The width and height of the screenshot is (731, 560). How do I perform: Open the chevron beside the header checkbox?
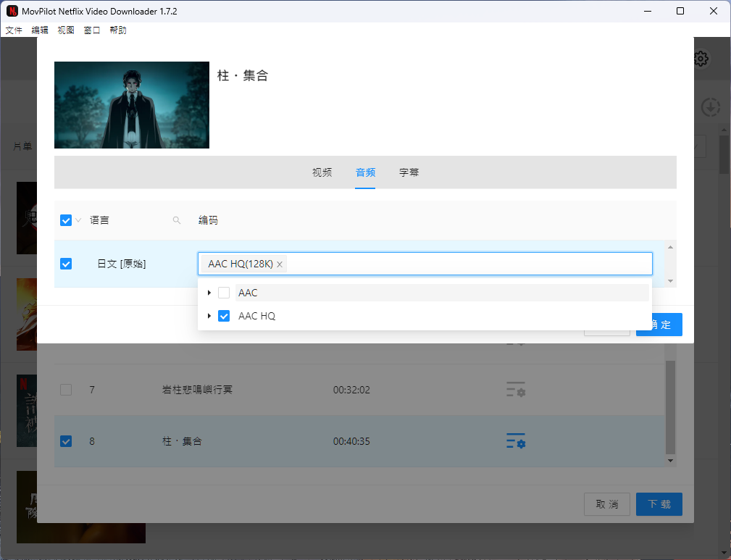point(78,220)
